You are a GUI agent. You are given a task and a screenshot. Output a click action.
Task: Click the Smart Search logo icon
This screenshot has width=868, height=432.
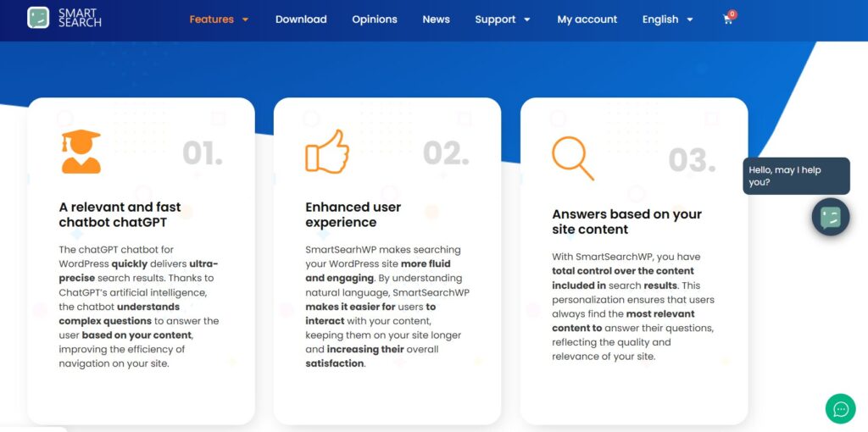[38, 18]
